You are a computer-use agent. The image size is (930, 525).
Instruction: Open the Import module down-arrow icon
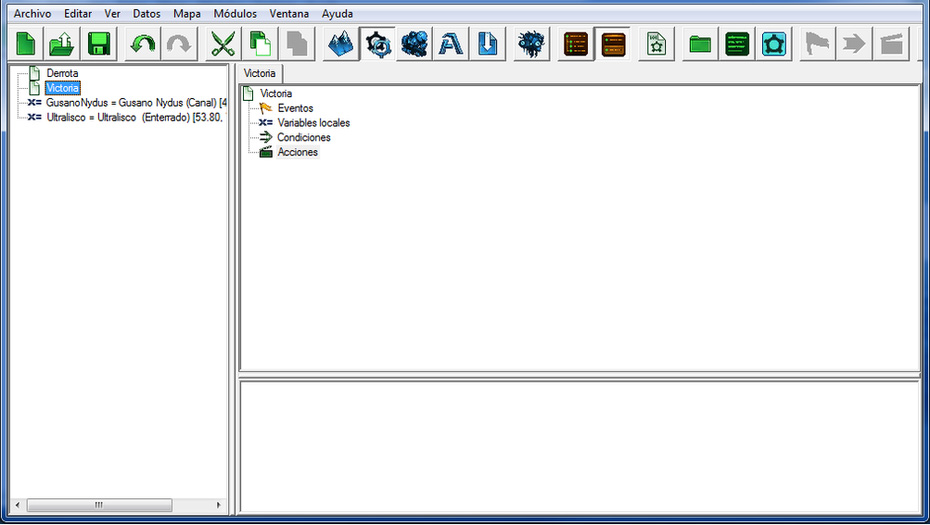point(488,44)
